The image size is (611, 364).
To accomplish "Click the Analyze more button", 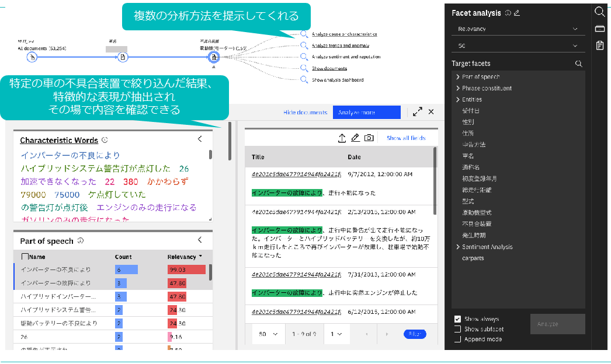I will point(366,112).
